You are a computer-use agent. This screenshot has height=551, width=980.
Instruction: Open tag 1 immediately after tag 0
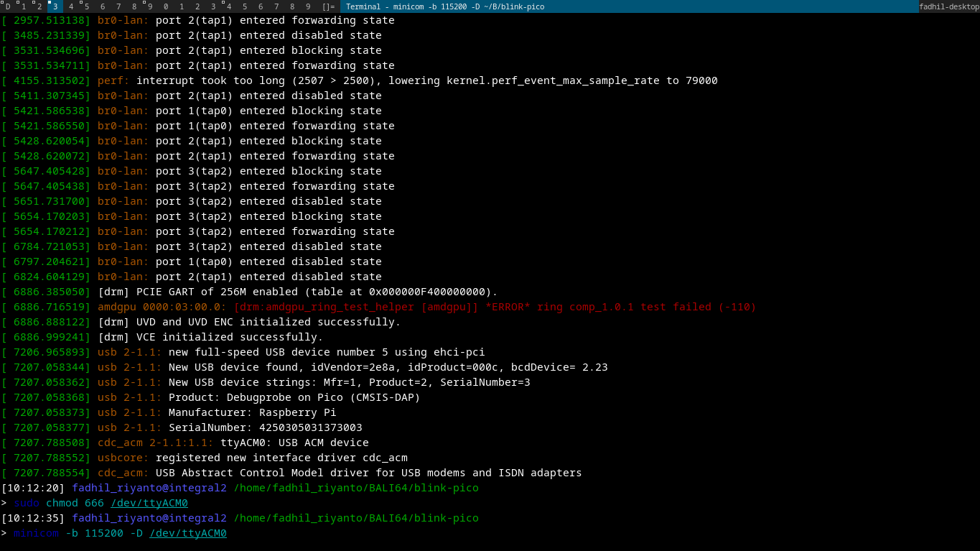coord(182,6)
